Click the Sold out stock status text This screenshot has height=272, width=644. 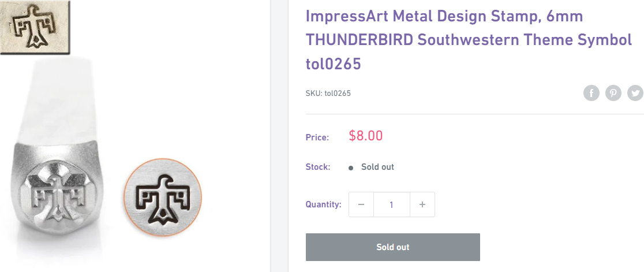pos(377,167)
